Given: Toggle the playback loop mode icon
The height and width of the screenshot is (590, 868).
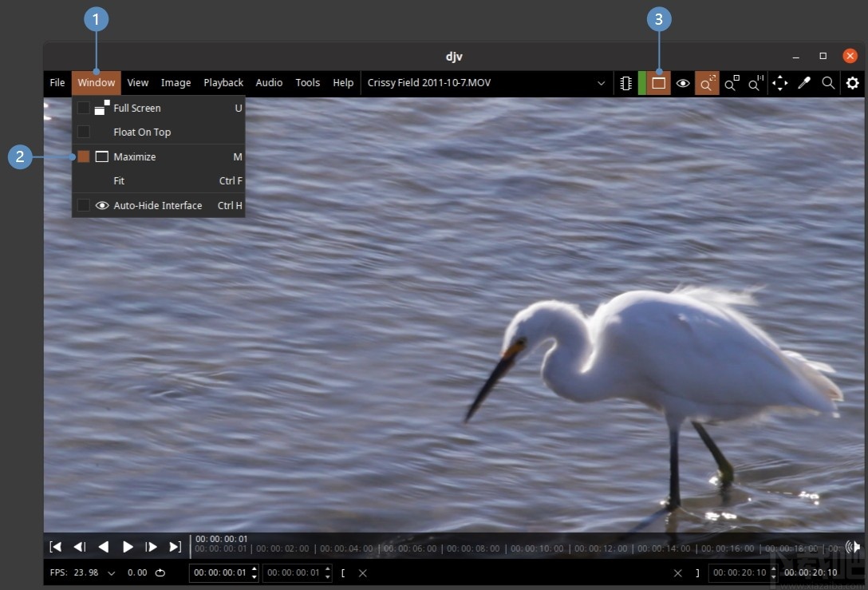Looking at the screenshot, I should click(x=160, y=572).
